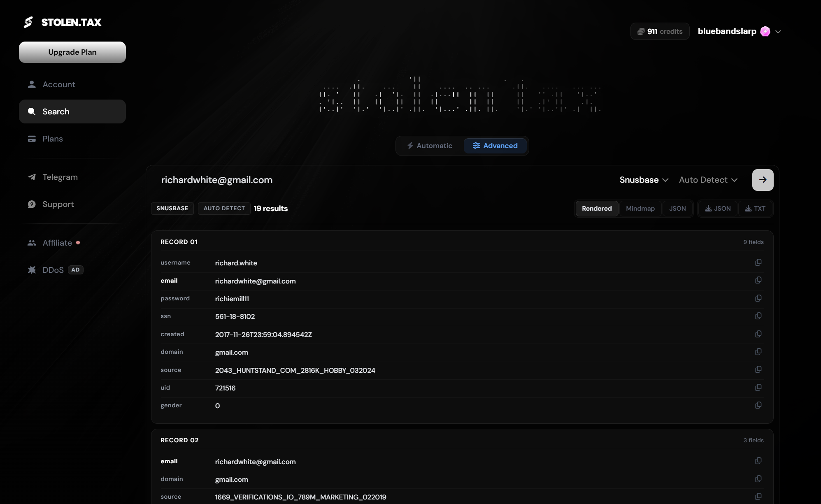Click the bluebandslarp username
821x504 pixels.
pyautogui.click(x=727, y=31)
